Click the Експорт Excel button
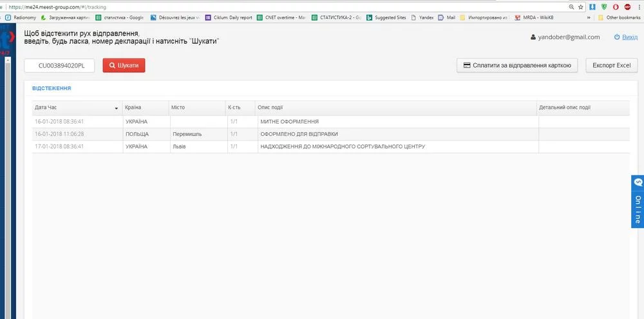The image size is (644, 319). click(612, 65)
